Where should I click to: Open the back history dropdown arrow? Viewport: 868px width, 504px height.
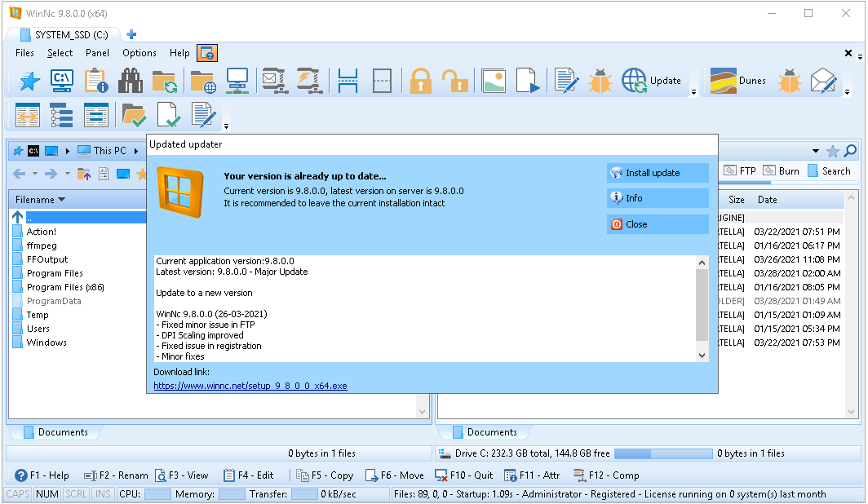click(35, 174)
